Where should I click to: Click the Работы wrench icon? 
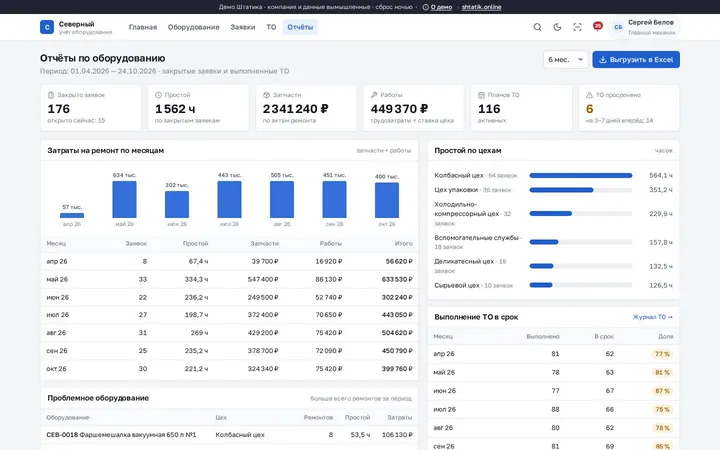pyautogui.click(x=374, y=95)
